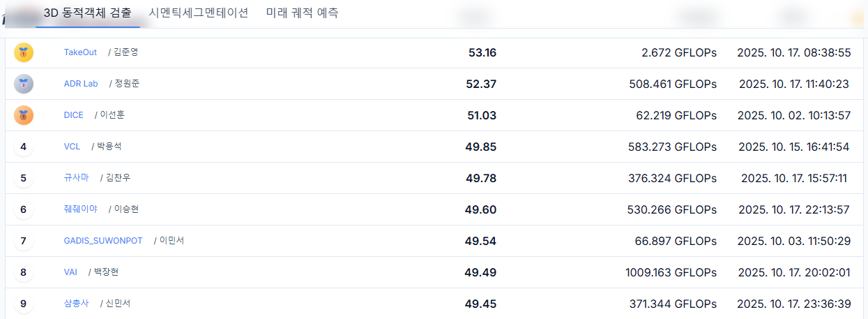Select the 미래 궤적 예측 tab
The width and height of the screenshot is (868, 319).
(303, 13)
